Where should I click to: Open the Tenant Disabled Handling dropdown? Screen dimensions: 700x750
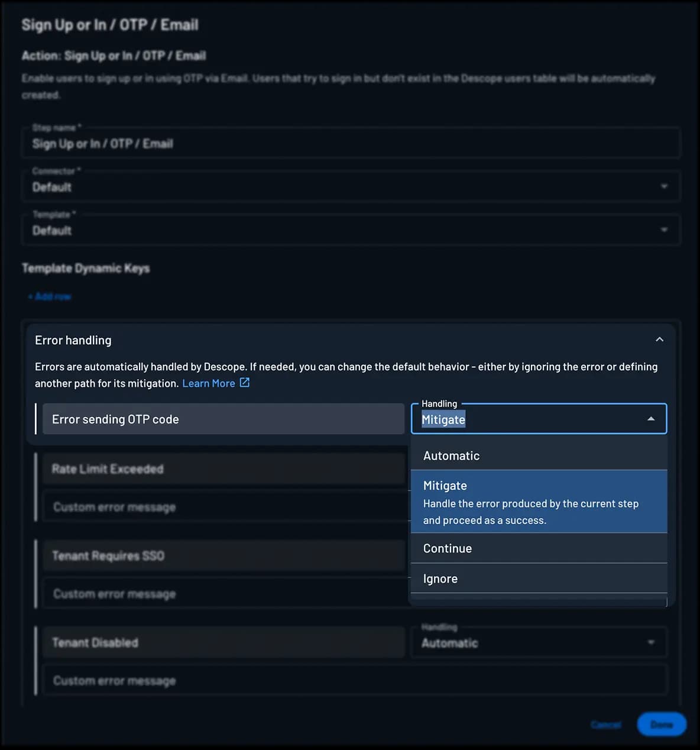[x=650, y=642]
